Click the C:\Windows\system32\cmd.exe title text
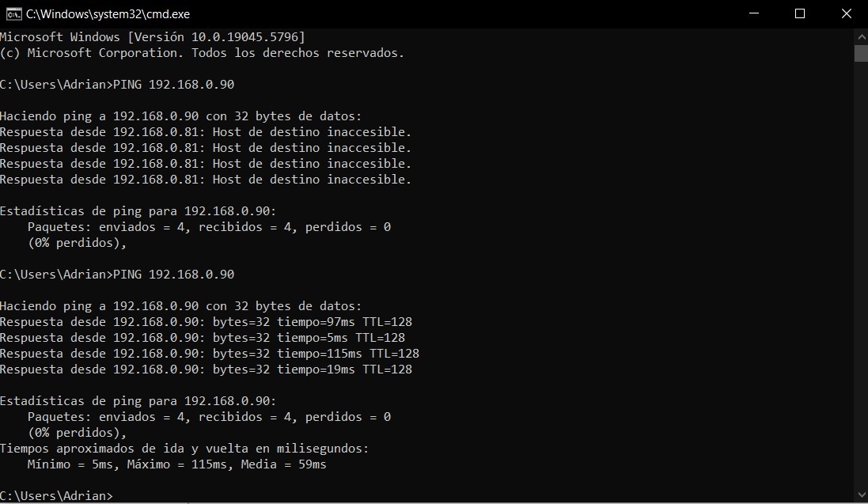 (x=108, y=14)
